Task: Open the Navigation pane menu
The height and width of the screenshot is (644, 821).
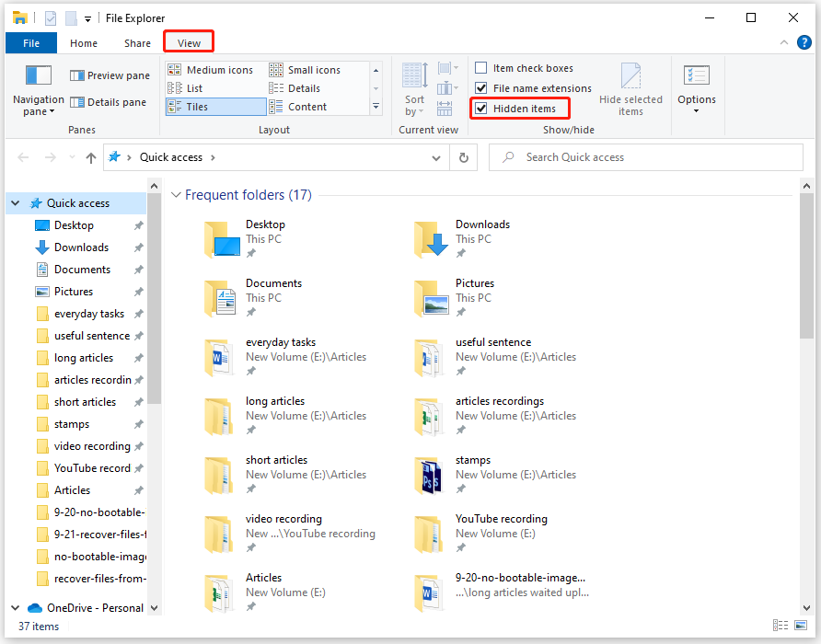Action: [39, 90]
